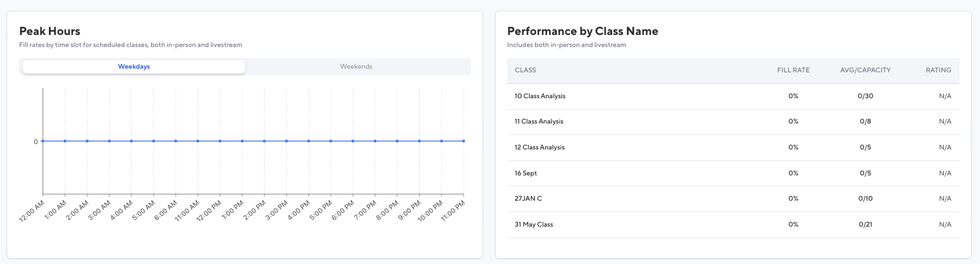Click the data point at 5:00 PM
The image size is (980, 264).
click(x=331, y=141)
